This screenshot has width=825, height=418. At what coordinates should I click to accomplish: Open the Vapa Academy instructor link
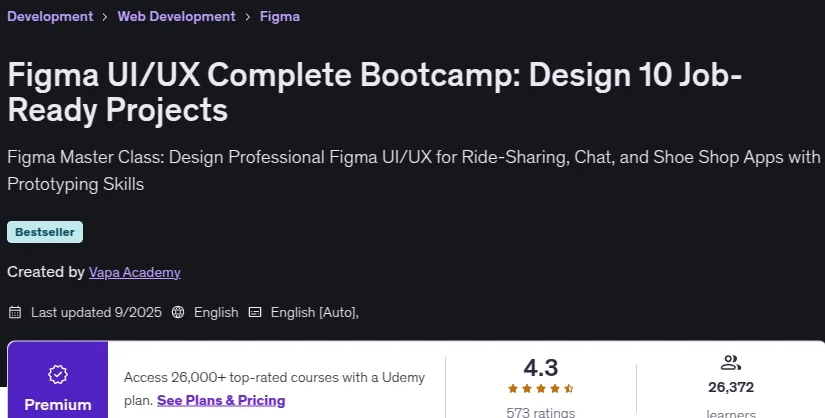(x=135, y=272)
